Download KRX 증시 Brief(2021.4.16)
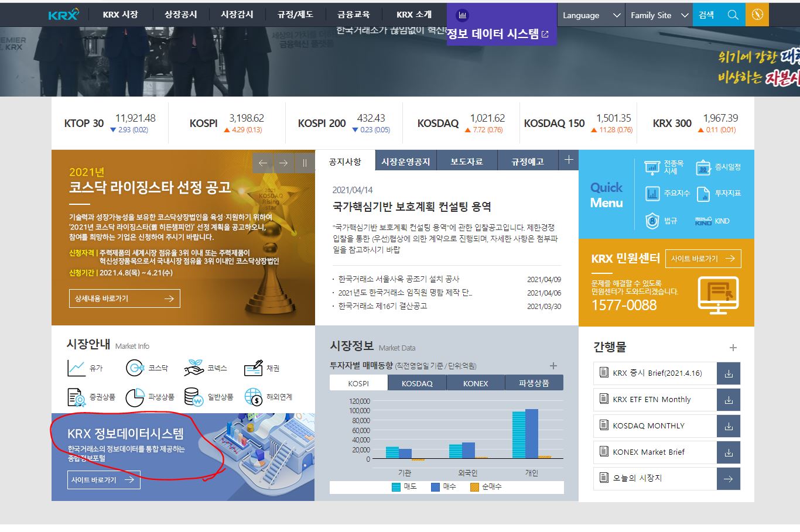The width and height of the screenshot is (800, 532). [729, 373]
